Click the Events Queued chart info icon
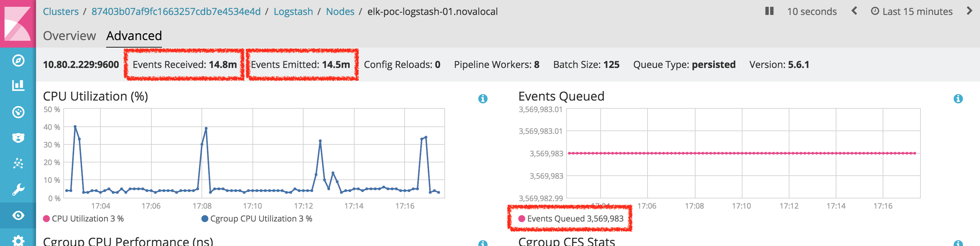The image size is (980, 246). (x=958, y=99)
